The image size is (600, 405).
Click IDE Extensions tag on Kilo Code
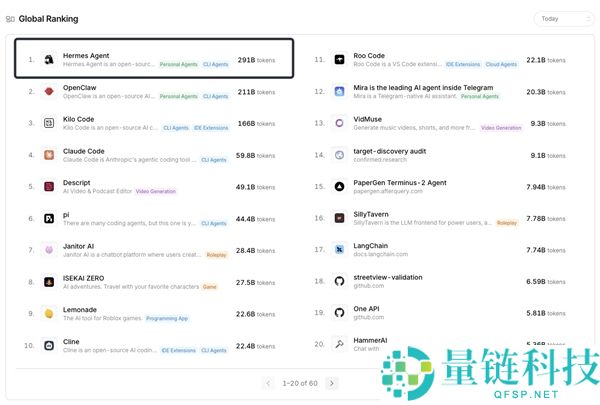(x=211, y=128)
